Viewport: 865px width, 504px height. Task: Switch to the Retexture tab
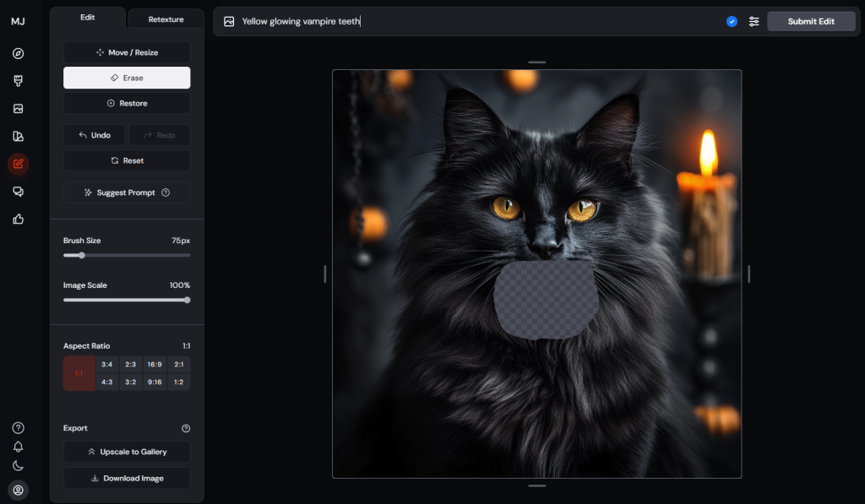pyautogui.click(x=166, y=19)
